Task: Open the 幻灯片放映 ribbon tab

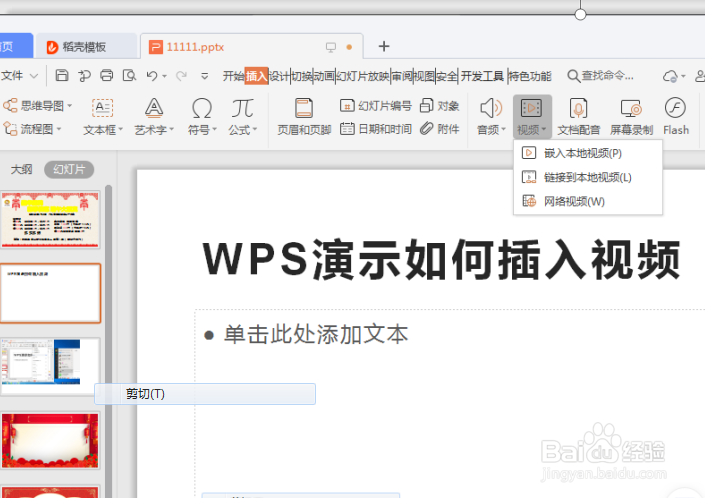Action: (362, 76)
